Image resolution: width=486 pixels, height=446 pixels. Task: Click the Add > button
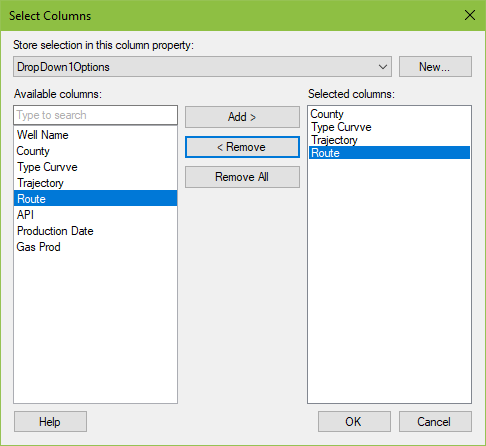tap(242, 117)
